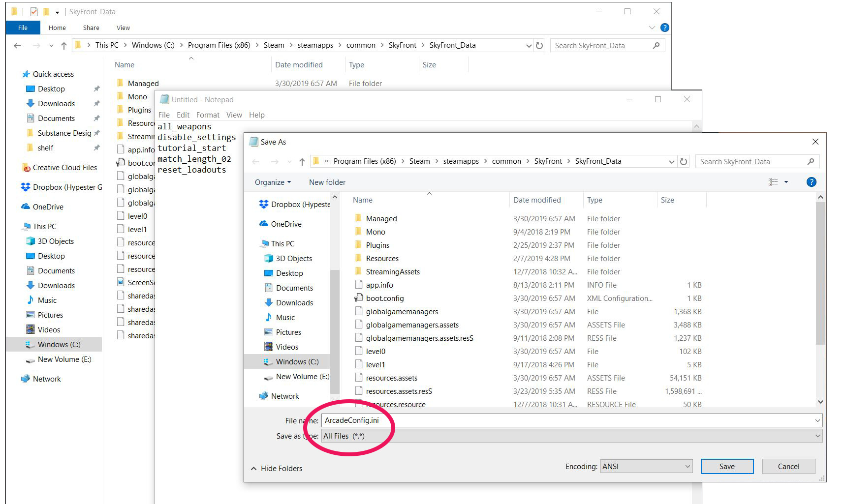Select Network in the Explorer sidebar

tap(41, 379)
